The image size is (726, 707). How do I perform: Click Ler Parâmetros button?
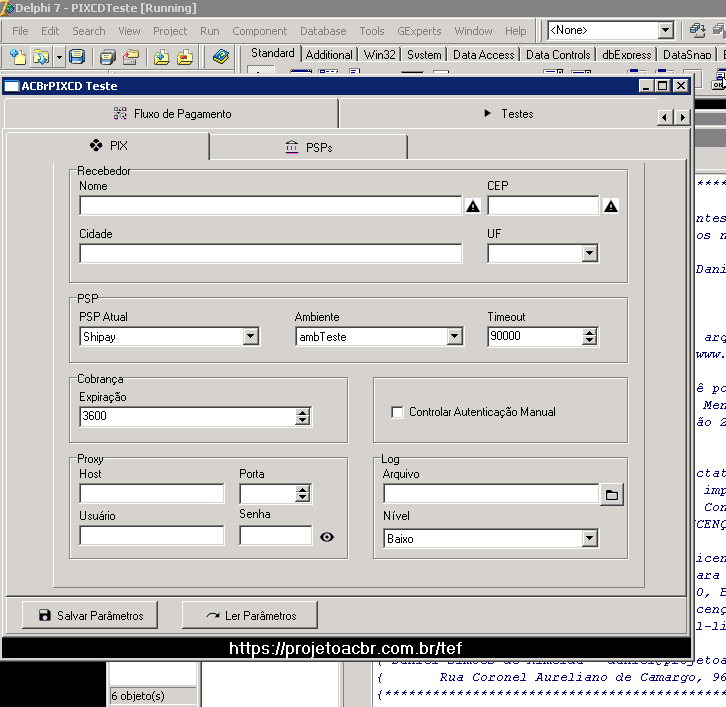click(x=250, y=615)
